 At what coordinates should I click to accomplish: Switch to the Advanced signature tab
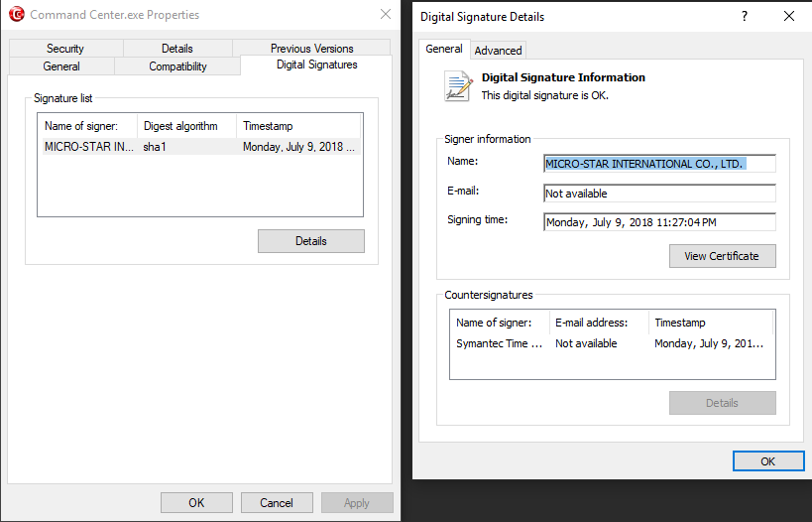pyautogui.click(x=498, y=51)
